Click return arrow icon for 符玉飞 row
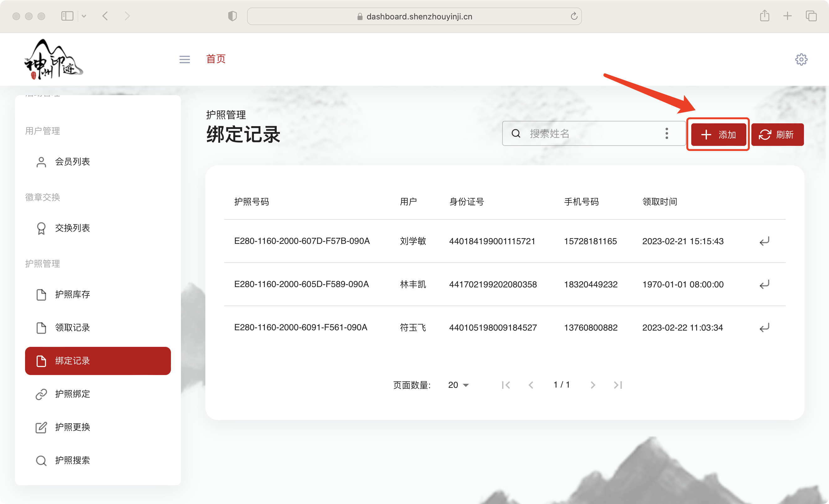829x504 pixels. pos(764,327)
